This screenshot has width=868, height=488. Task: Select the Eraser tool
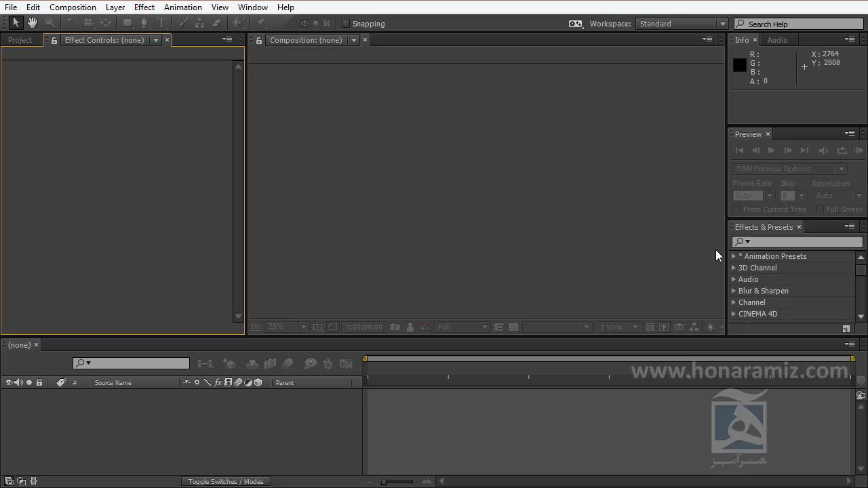[x=216, y=23]
